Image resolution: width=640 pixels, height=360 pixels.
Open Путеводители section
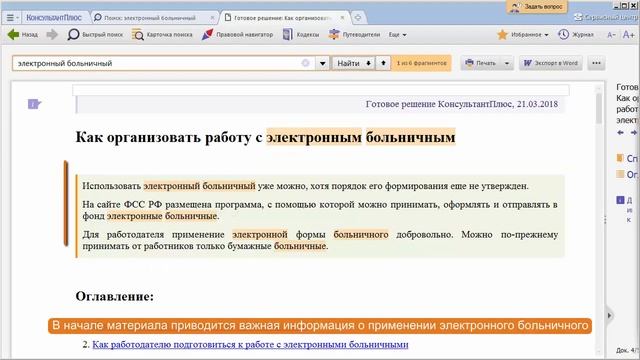(x=354, y=35)
